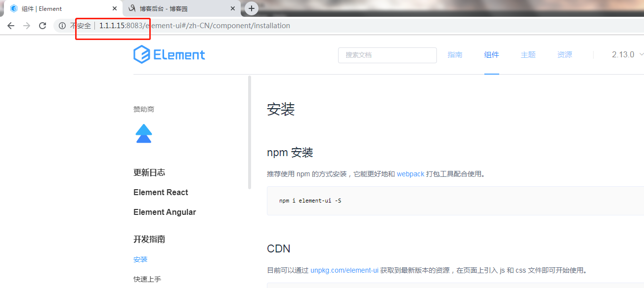Click the 赞助商 sidebar label
644x288 pixels.
pos(144,109)
